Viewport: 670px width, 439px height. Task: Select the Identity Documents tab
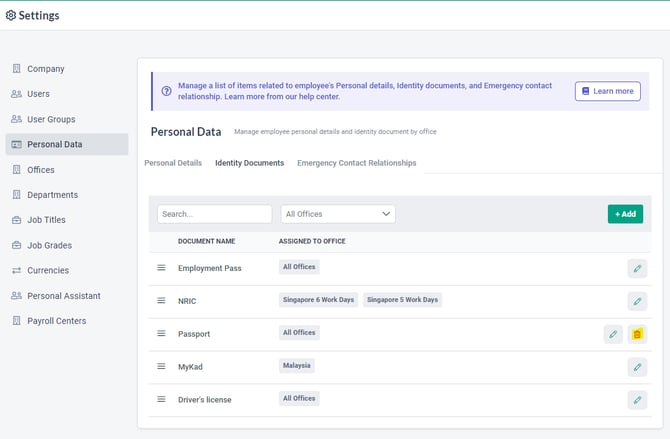click(249, 163)
